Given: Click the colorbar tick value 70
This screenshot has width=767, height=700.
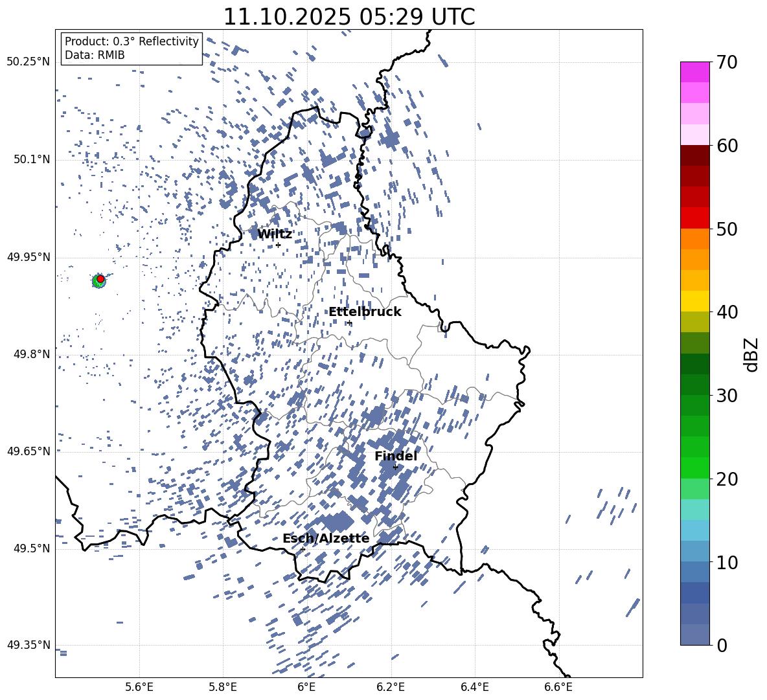Looking at the screenshot, I should point(727,62).
